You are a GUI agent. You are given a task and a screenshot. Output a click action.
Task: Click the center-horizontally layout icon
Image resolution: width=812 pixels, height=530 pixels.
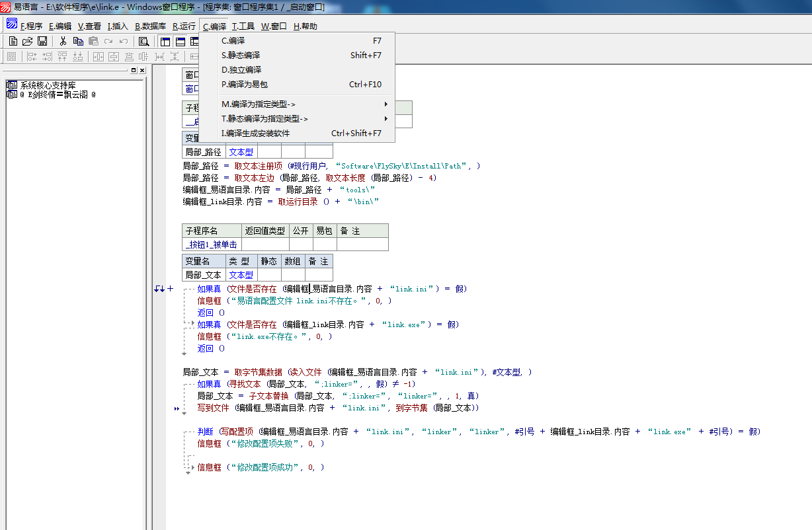(x=99, y=56)
